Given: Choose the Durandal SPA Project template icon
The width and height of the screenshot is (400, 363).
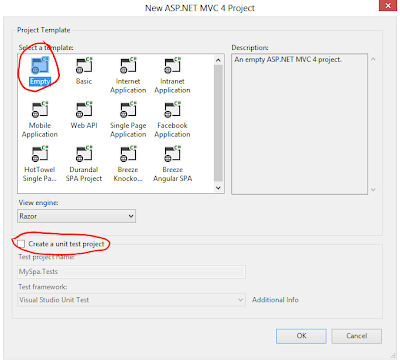Looking at the screenshot, I should (x=84, y=154).
